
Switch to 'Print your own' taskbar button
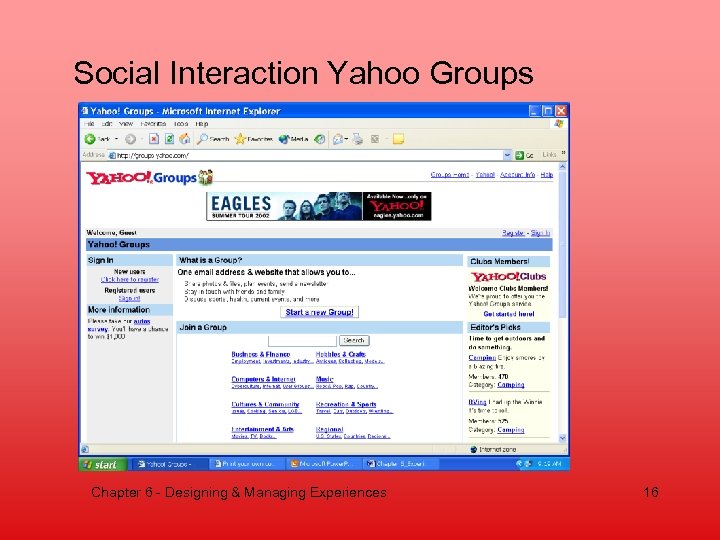pos(247,464)
